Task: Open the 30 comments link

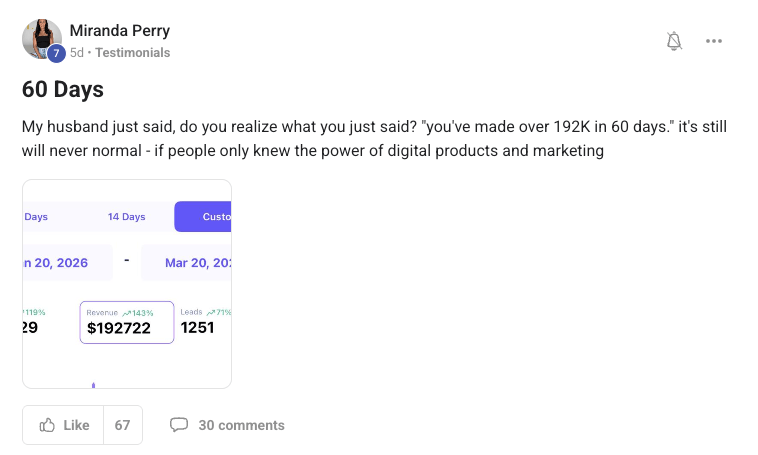Action: click(x=241, y=425)
